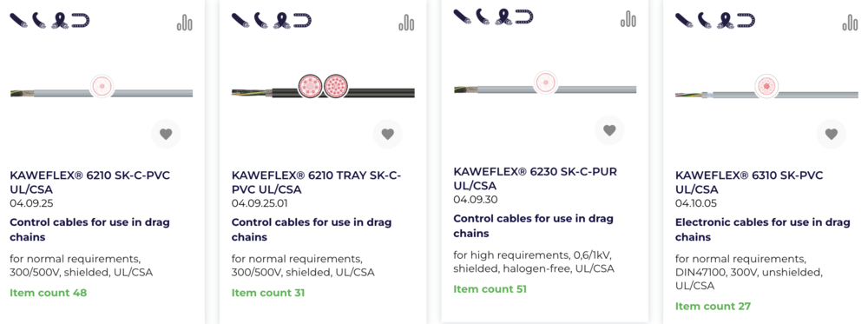The image size is (868, 324).
Task: Click Item count 48 link
Action: [x=48, y=293]
